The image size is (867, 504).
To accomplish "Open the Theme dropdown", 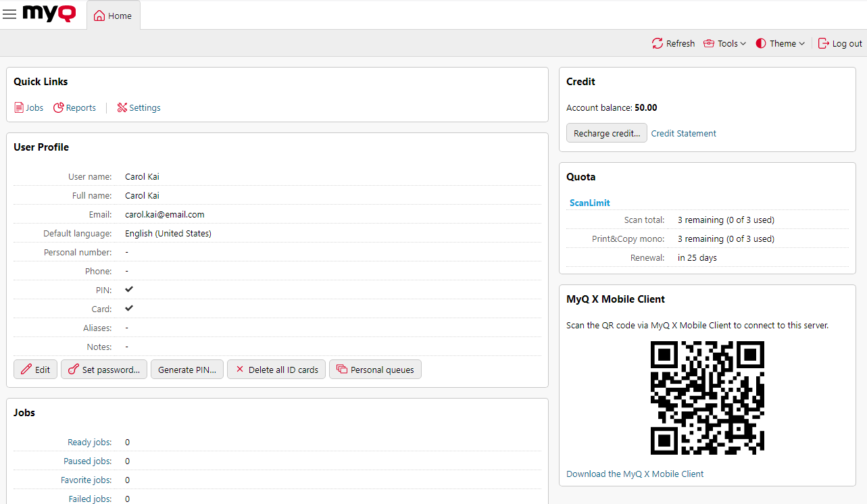I will 780,43.
